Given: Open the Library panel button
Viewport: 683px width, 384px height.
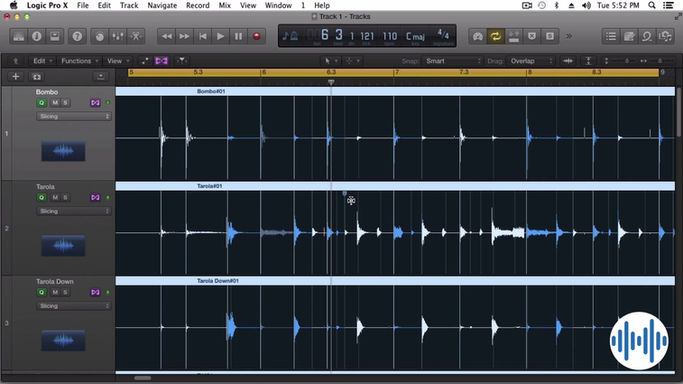Looking at the screenshot, I should pos(18,36).
